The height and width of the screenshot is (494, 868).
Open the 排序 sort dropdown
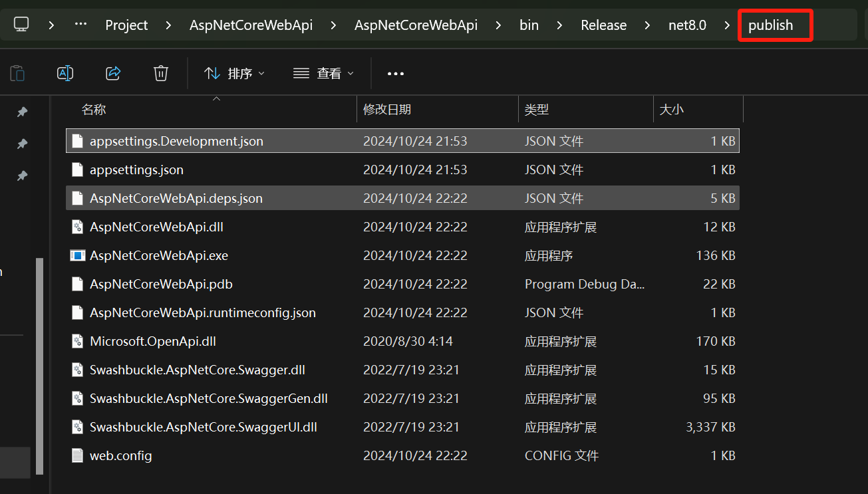pyautogui.click(x=234, y=73)
